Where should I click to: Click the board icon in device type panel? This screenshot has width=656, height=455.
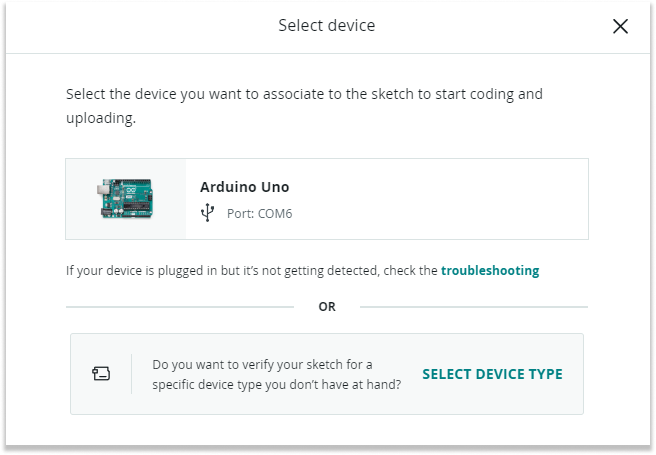[101, 374]
